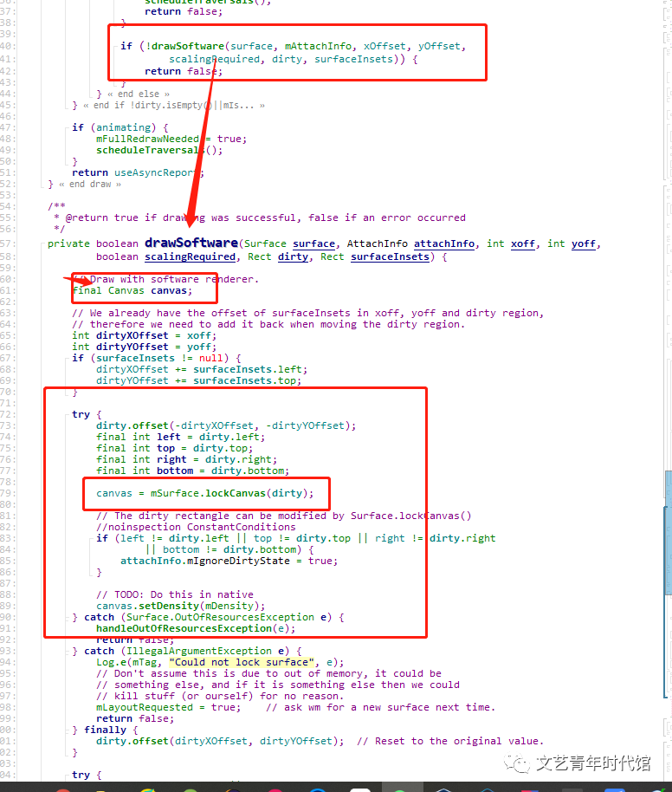Click 'IllegalArgumentException' in catch clause
Screen dimensions: 672x792
199,651
